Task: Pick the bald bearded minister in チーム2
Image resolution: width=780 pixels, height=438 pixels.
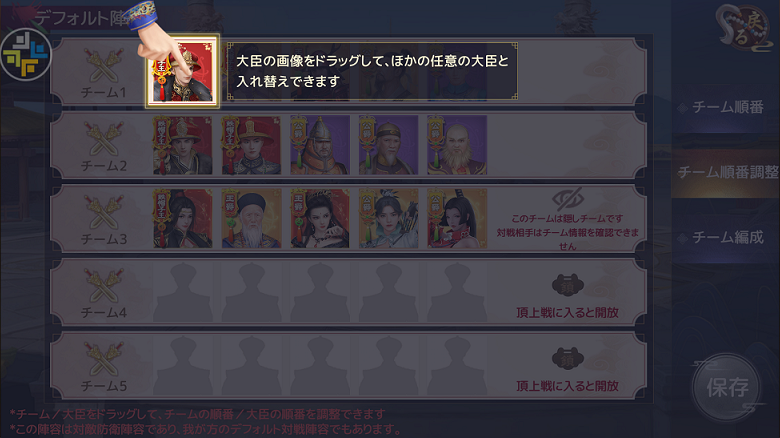Action: 457,145
